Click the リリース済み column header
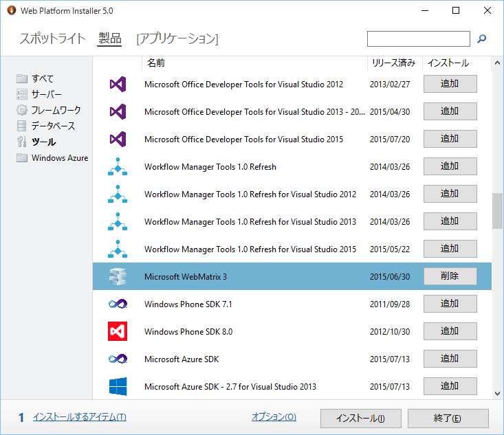Screen dimensions: 504x435 [393, 63]
